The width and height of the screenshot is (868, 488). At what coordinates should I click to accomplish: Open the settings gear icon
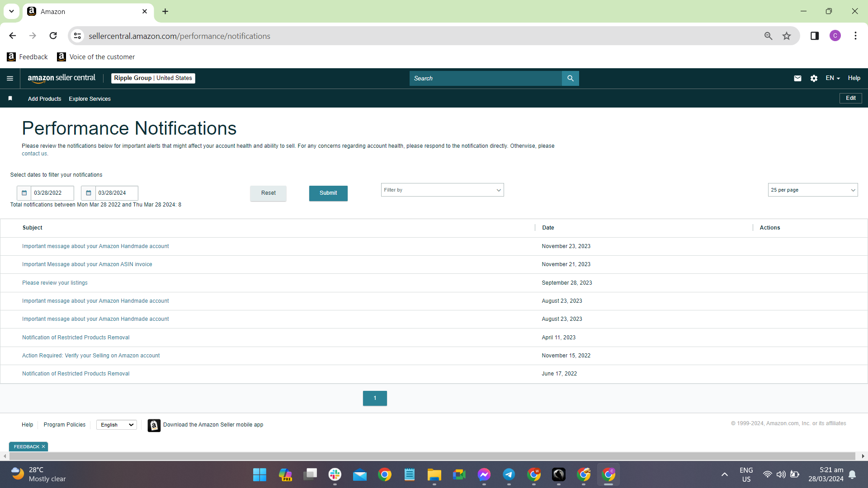pos(814,78)
